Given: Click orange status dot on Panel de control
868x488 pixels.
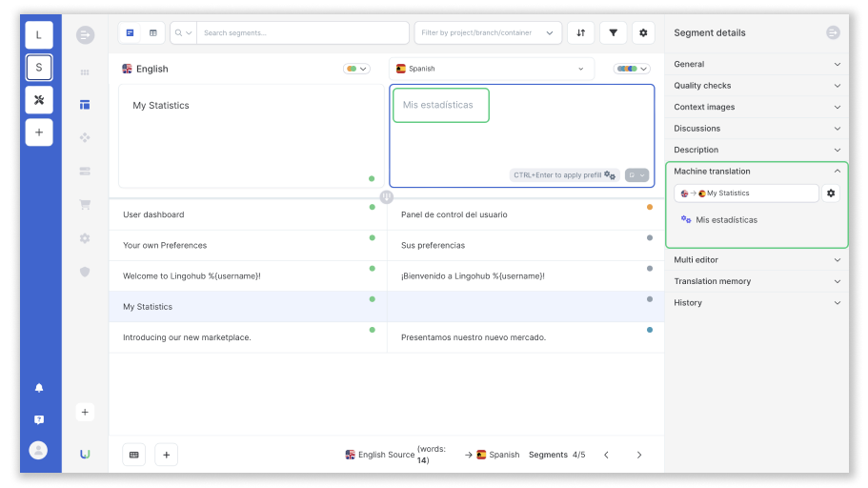Looking at the screenshot, I should (650, 207).
